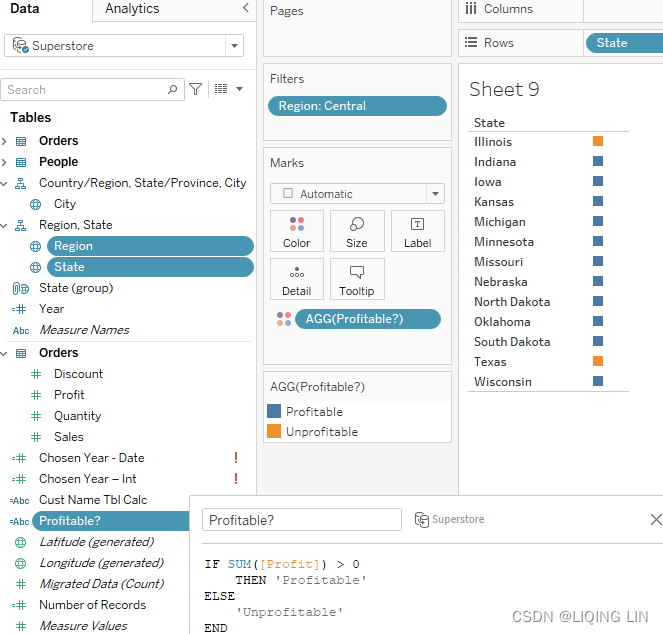Click the view-as-list icon in Data pane
663x634 pixels.
[x=221, y=89]
